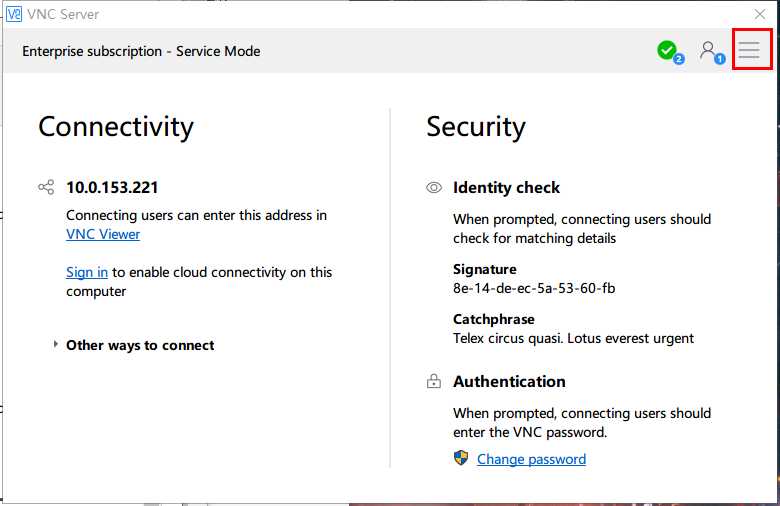Screen dimensions: 780x506
Task: Click the Telex circus quasi catchphrase text
Action: coord(573,338)
